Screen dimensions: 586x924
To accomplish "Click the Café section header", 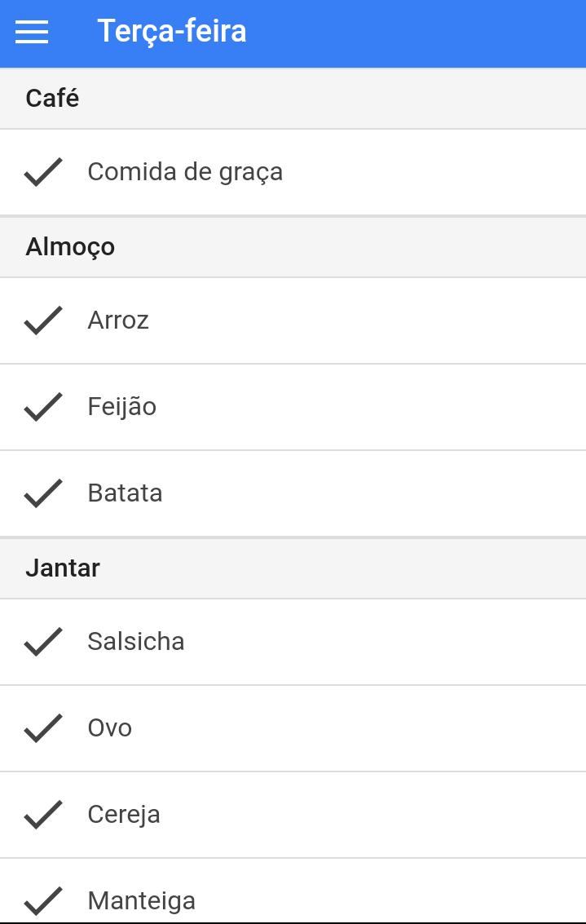I will coord(293,99).
